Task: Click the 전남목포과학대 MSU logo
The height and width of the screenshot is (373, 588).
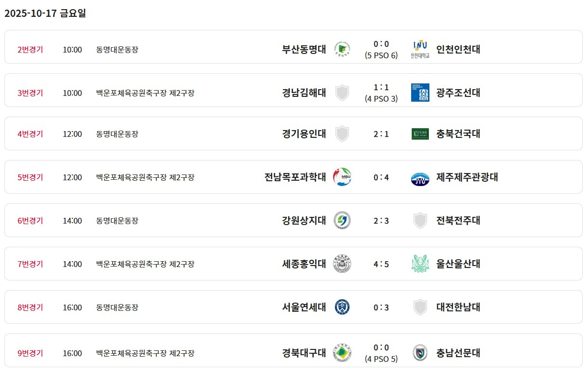Action: pos(342,177)
